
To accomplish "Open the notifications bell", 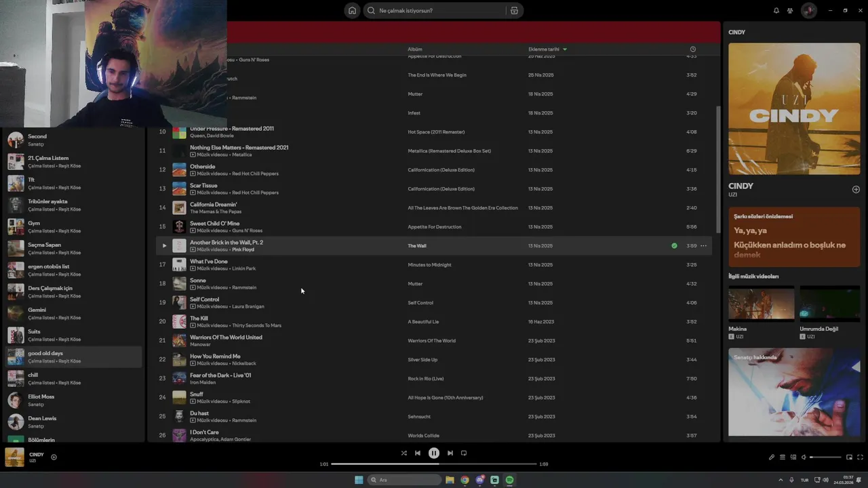I will [776, 11].
